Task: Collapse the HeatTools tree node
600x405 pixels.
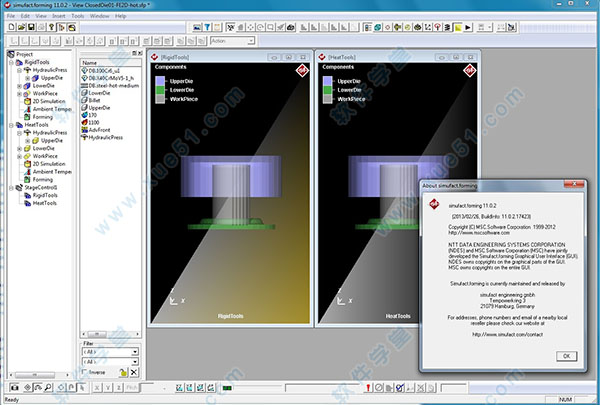Action: coord(11,124)
